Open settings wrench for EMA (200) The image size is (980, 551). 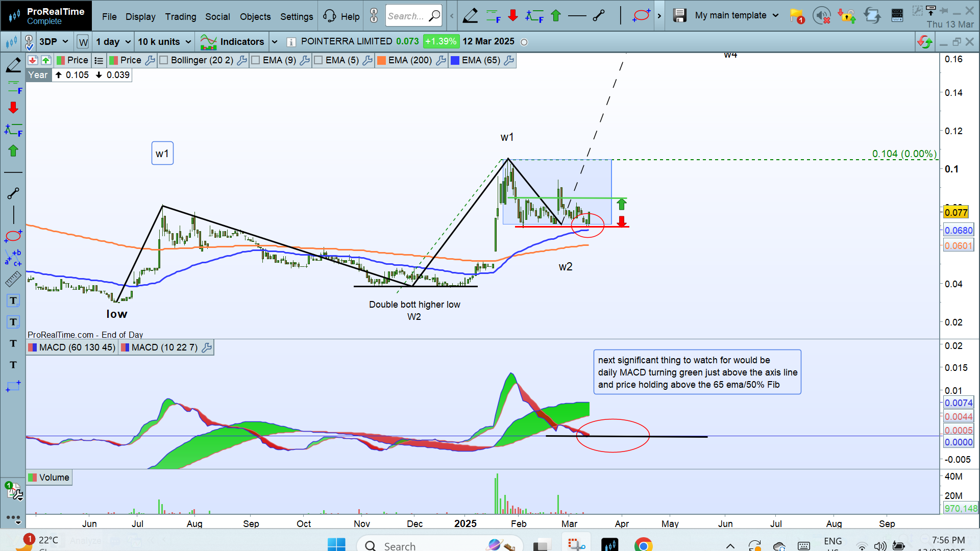441,60
